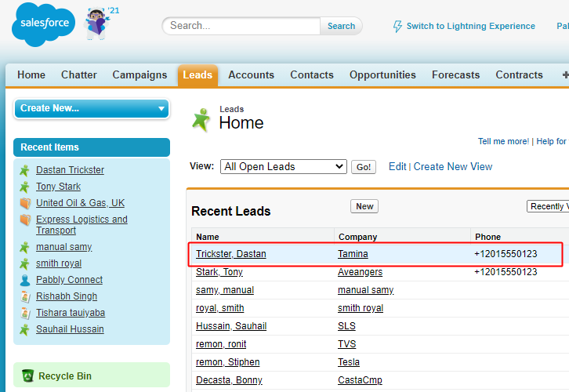569x392 pixels.
Task: Focus the Search input field
Action: (241, 26)
